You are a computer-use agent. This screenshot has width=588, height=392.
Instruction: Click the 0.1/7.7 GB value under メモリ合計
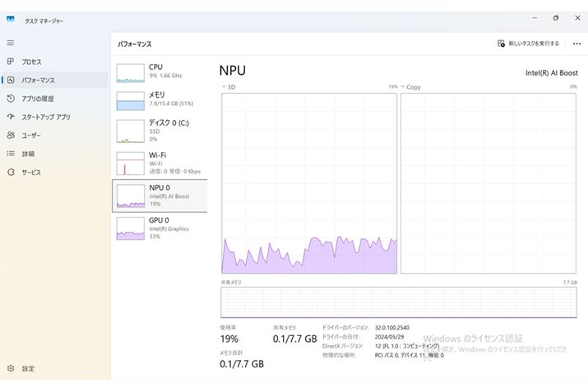pyautogui.click(x=242, y=364)
